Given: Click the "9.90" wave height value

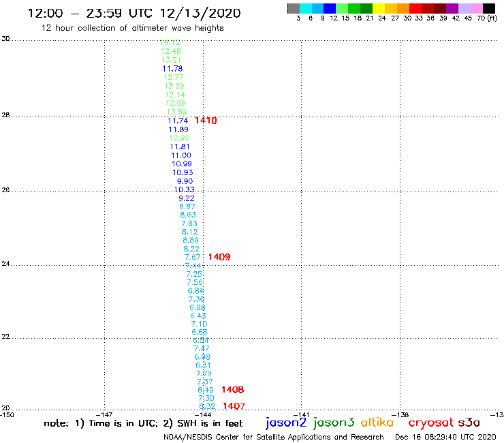Looking at the screenshot, I should click(x=185, y=181).
